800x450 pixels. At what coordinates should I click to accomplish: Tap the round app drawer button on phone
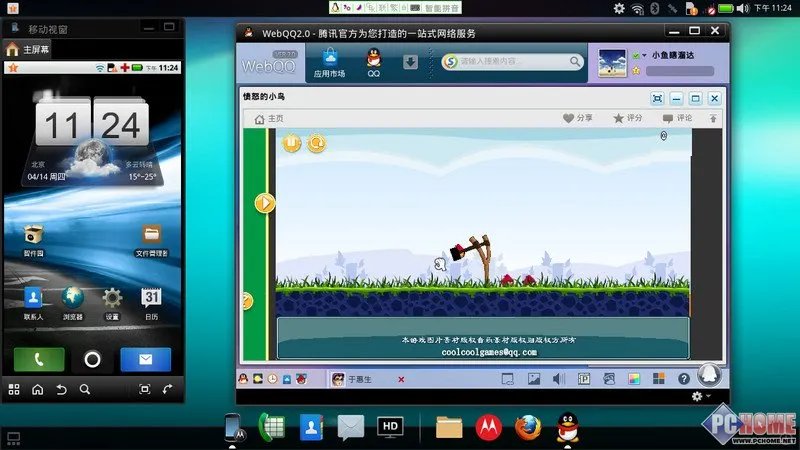[92, 360]
